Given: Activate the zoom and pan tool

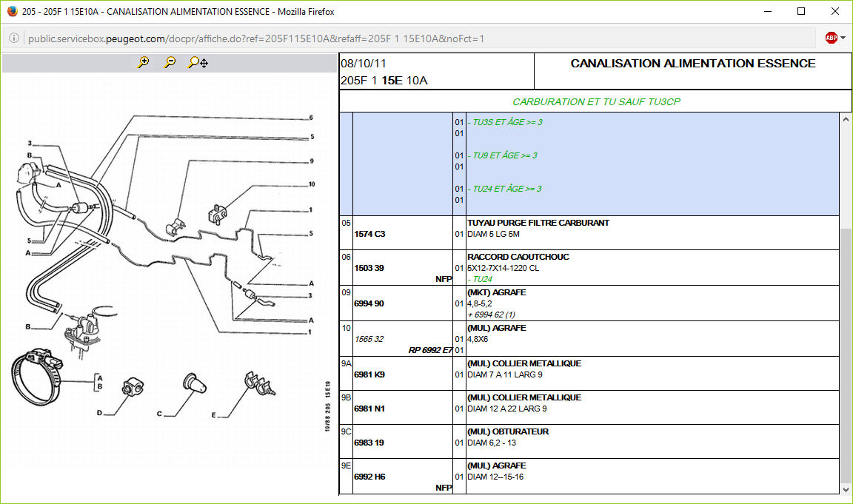Looking at the screenshot, I should click(x=198, y=63).
